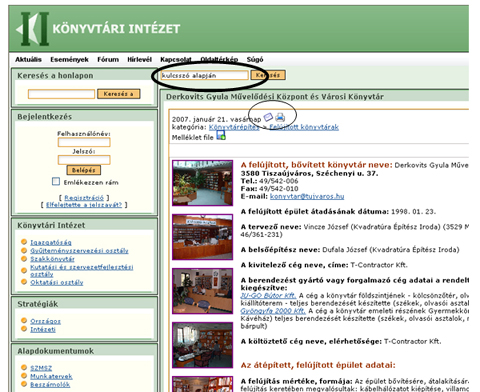Open the Gyűjteményszervezési osztály link
Viewport: 480px width, 392px height.
coord(79,250)
